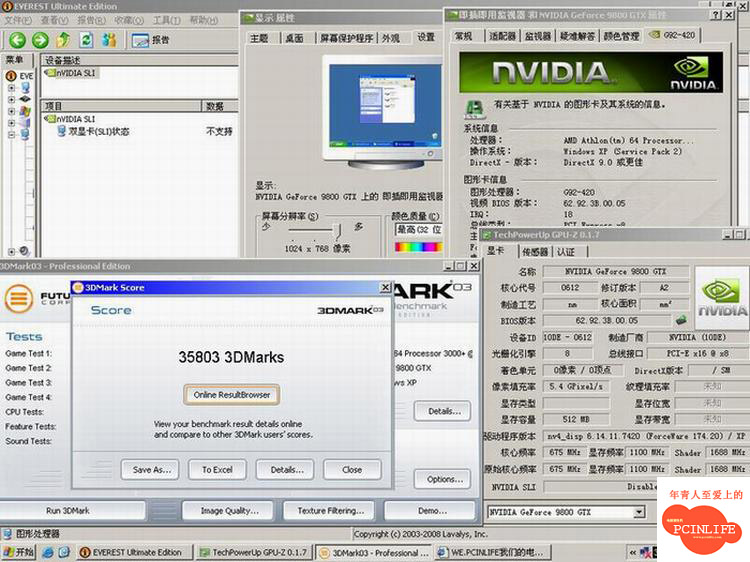Click the Online ResultBrowser button
This screenshot has height=562, width=750.
pyautogui.click(x=231, y=394)
